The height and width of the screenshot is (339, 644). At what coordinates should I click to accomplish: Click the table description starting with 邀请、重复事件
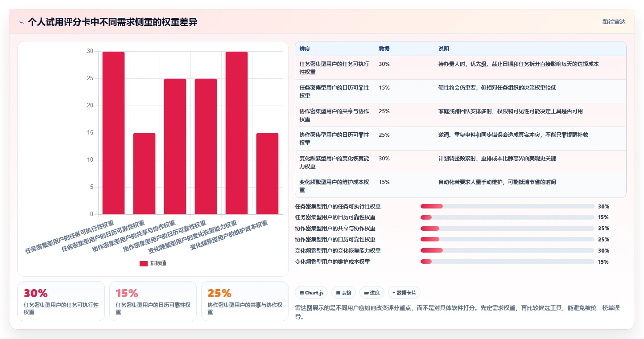[513, 135]
